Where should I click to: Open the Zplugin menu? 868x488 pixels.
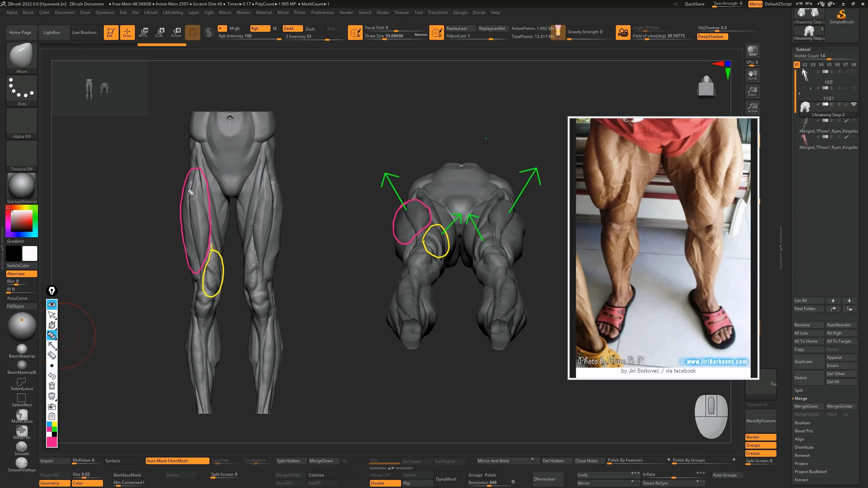(460, 12)
